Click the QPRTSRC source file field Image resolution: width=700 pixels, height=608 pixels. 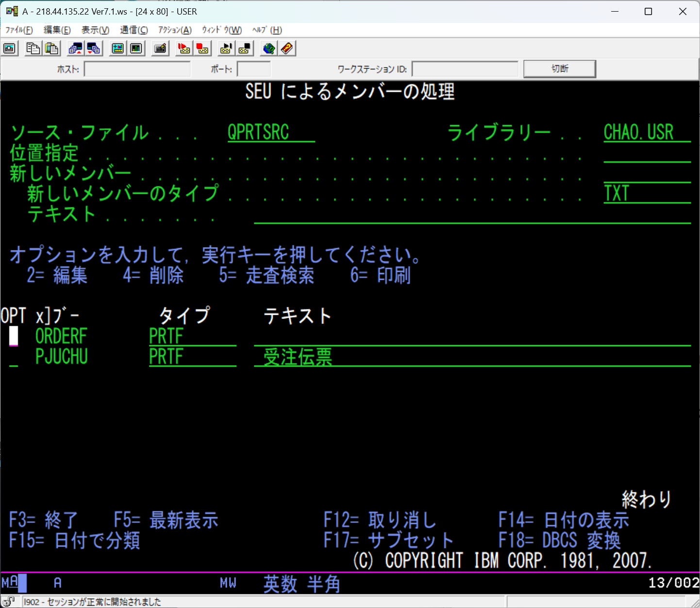271,132
